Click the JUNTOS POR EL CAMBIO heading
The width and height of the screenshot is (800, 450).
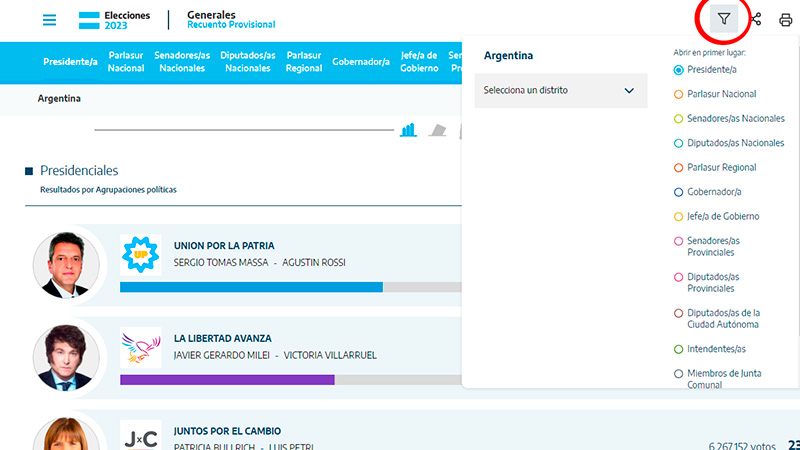227,431
